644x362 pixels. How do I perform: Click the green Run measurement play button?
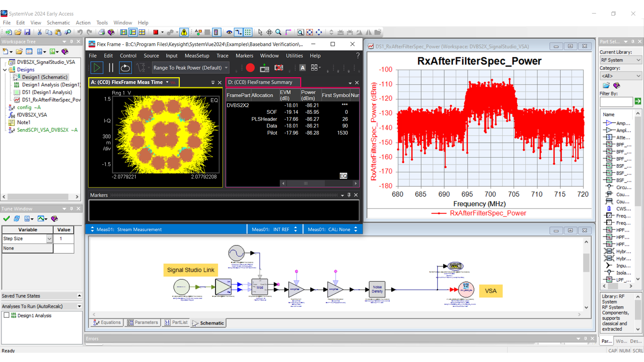pyautogui.click(x=97, y=68)
